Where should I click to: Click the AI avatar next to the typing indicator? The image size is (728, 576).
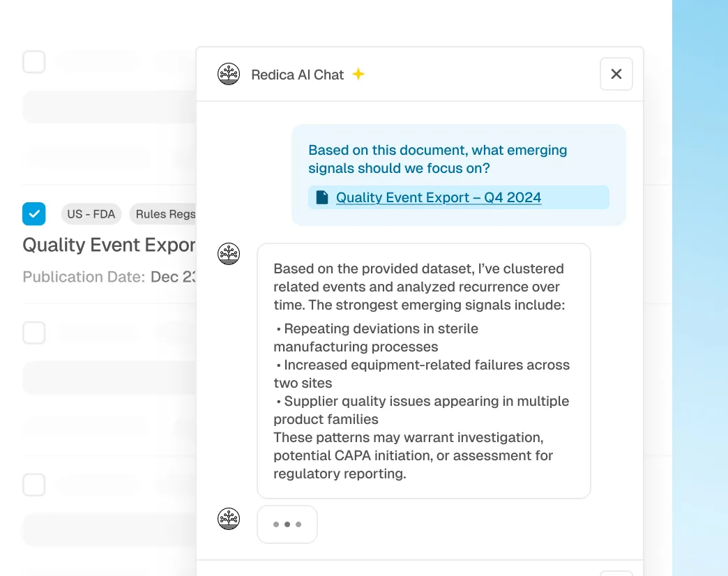pyautogui.click(x=228, y=519)
